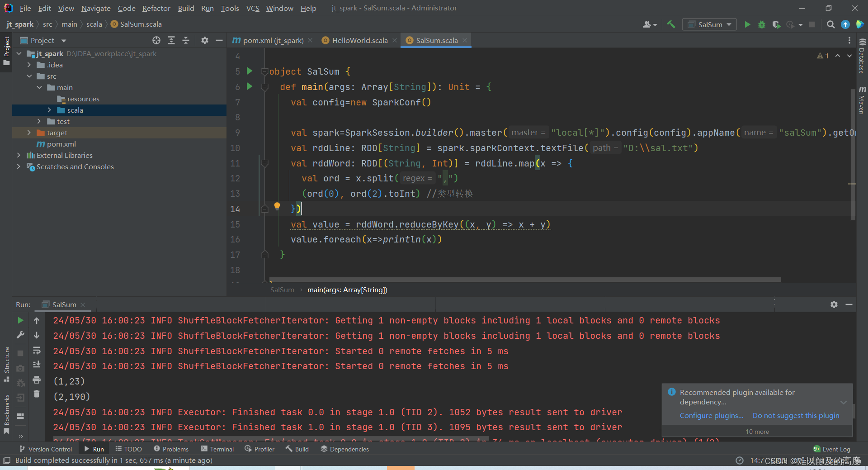
Task: Close the SalSum.scala editor tab
Action: 465,40
